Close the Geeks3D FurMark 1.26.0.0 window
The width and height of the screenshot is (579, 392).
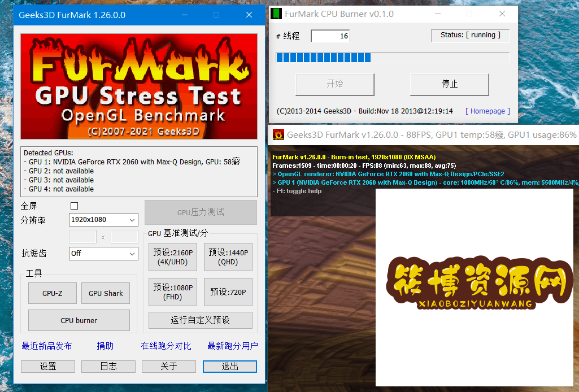(249, 15)
